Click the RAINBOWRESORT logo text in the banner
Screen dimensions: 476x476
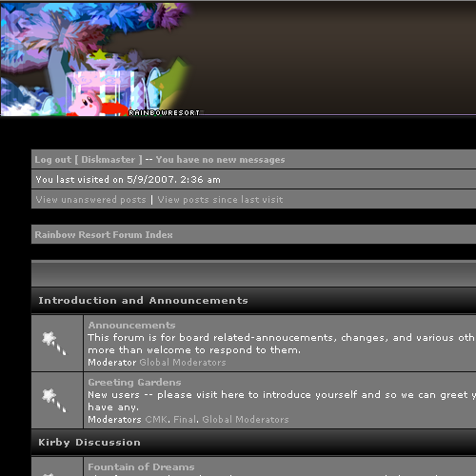[164, 112]
